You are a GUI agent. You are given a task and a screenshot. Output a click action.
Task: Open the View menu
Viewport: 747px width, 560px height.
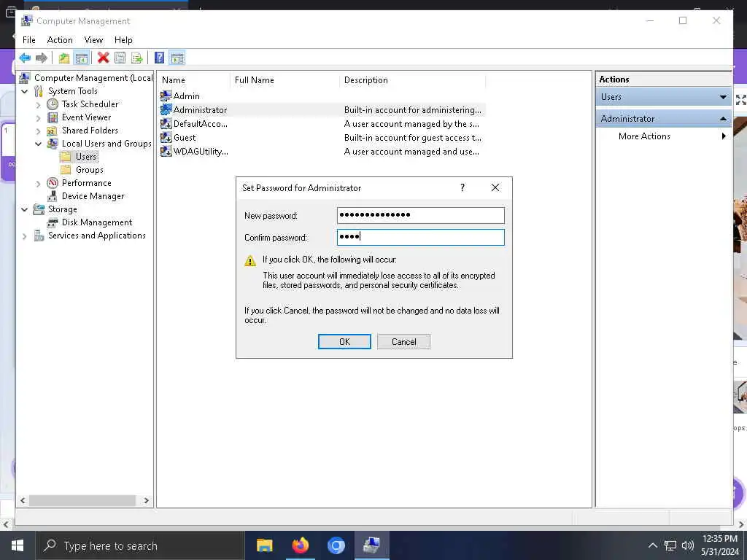[93, 40]
